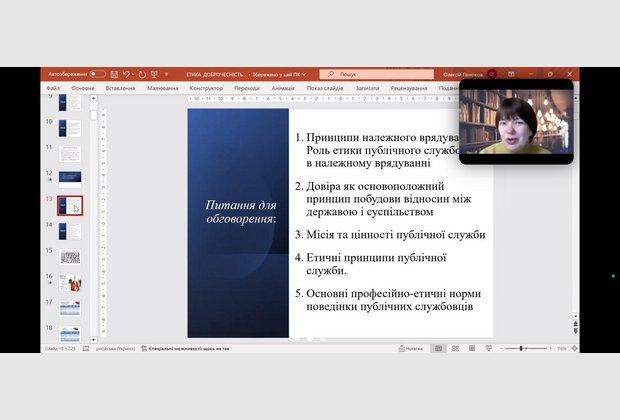Switch to Slide Sorter view icon
Screen dimensions: 620x420
(456, 348)
